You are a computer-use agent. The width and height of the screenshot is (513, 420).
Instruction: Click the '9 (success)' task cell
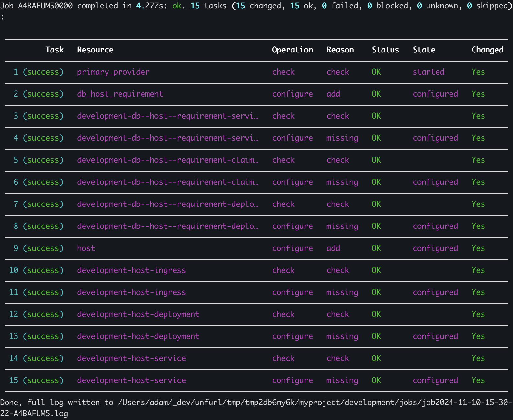(x=39, y=248)
